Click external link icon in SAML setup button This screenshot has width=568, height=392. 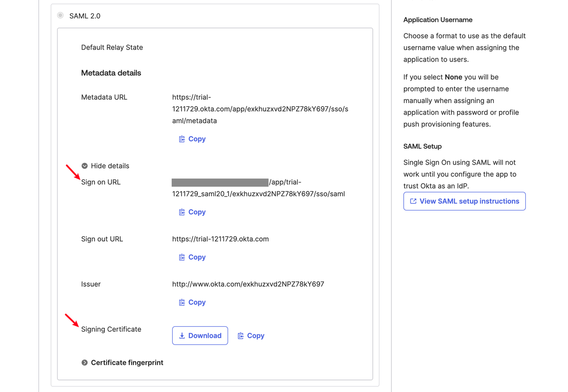[413, 202]
